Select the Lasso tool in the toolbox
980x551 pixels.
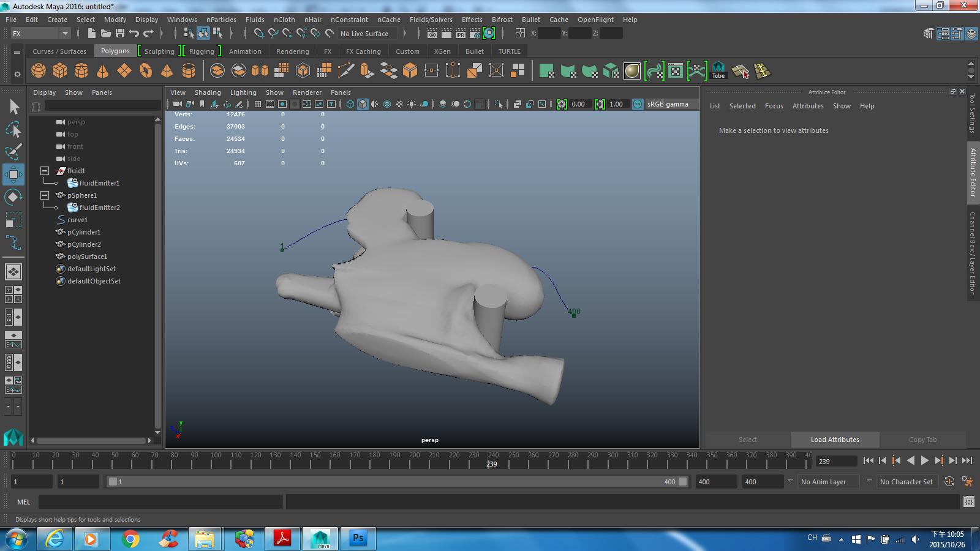click(13, 130)
